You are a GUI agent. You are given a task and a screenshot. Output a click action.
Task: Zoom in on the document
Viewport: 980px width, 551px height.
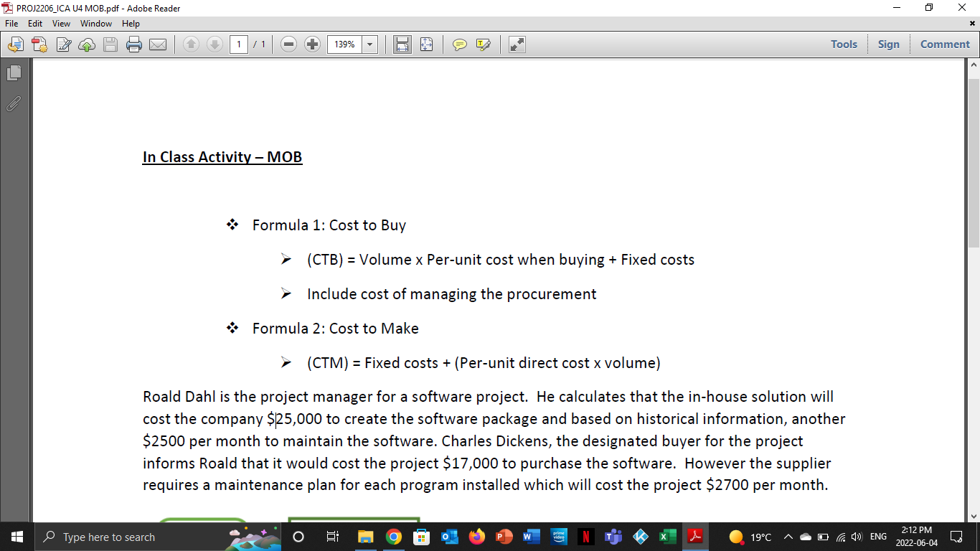tap(311, 44)
